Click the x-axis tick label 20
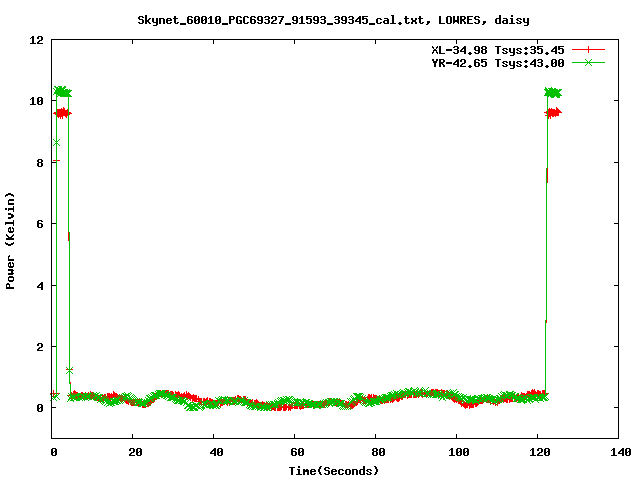This screenshot has width=640, height=480. [135, 452]
